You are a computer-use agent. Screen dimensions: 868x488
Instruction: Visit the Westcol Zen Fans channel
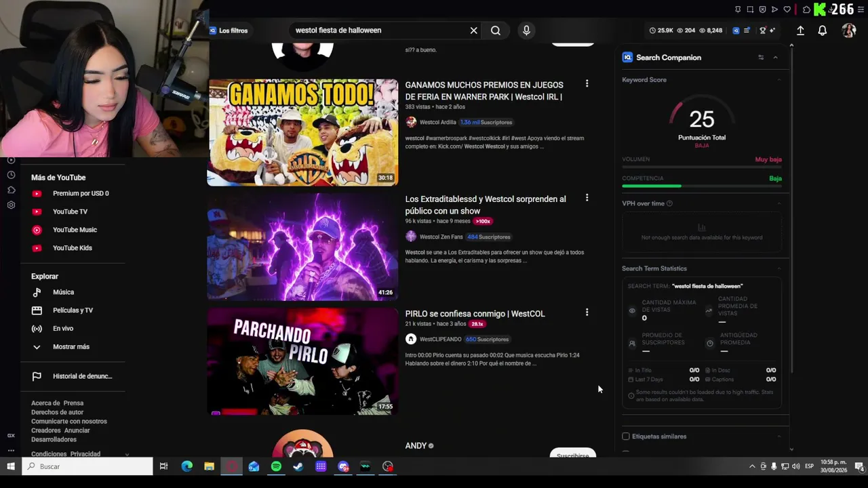pos(441,237)
